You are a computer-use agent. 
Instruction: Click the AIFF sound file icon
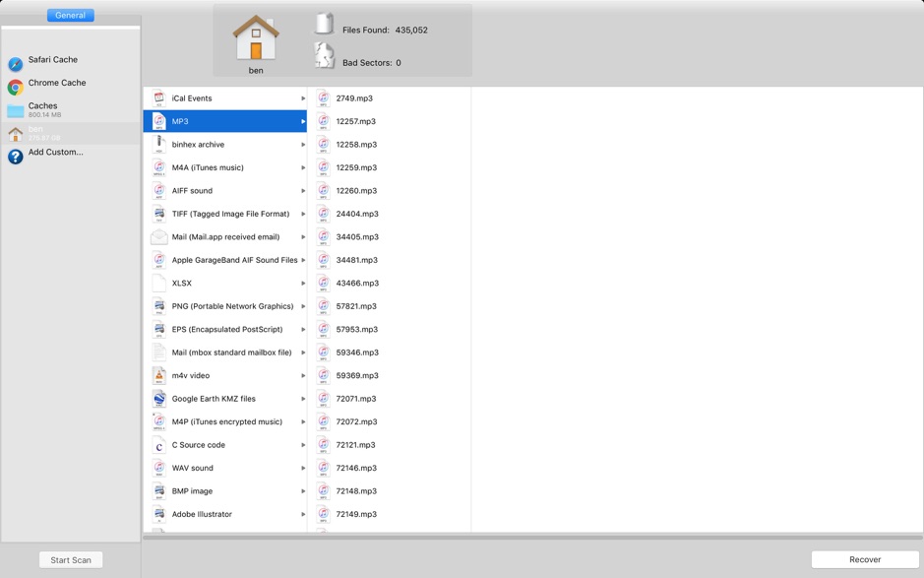tap(158, 190)
